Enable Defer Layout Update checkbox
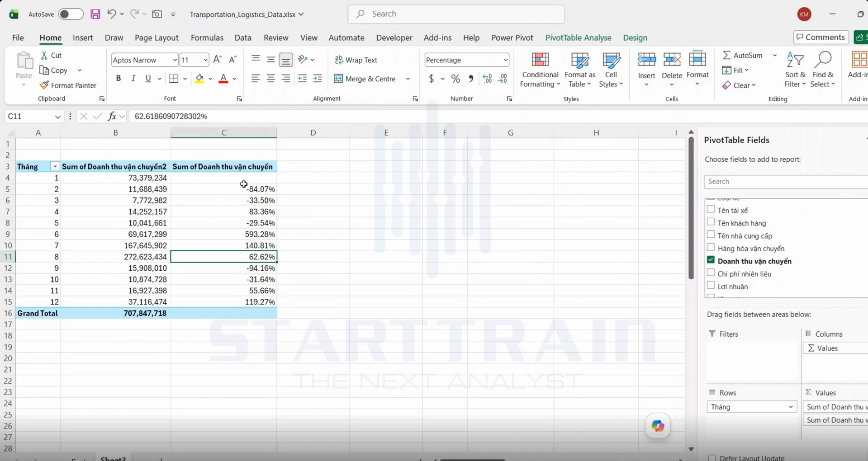 click(712, 458)
